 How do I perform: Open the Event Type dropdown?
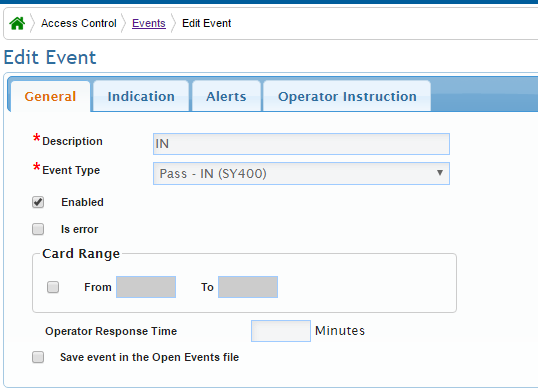click(301, 173)
